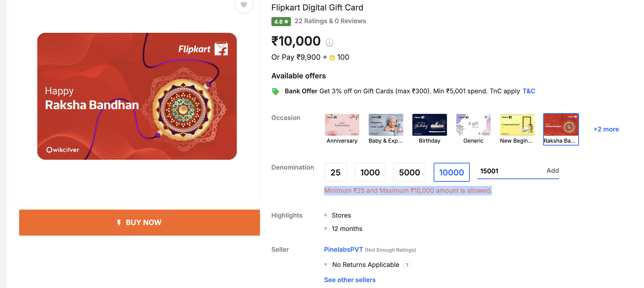The width and height of the screenshot is (644, 288).
Task: Select the Anniversary occasion card
Action: [342, 129]
